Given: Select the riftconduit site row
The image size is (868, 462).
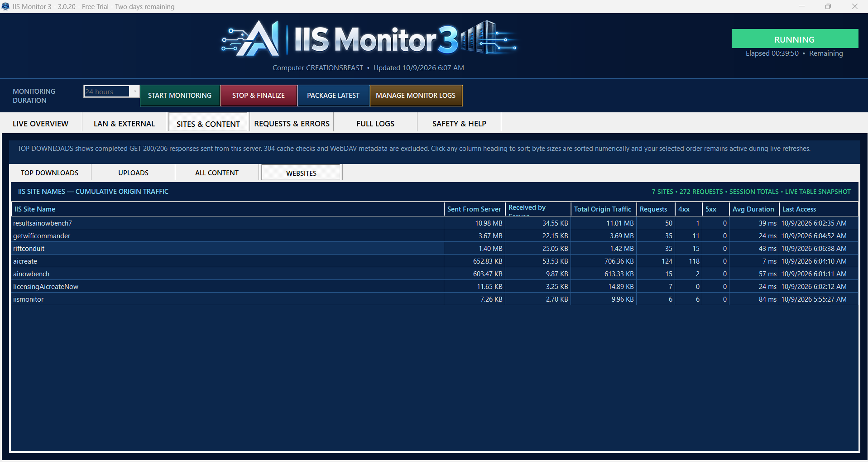Looking at the screenshot, I should pos(435,249).
